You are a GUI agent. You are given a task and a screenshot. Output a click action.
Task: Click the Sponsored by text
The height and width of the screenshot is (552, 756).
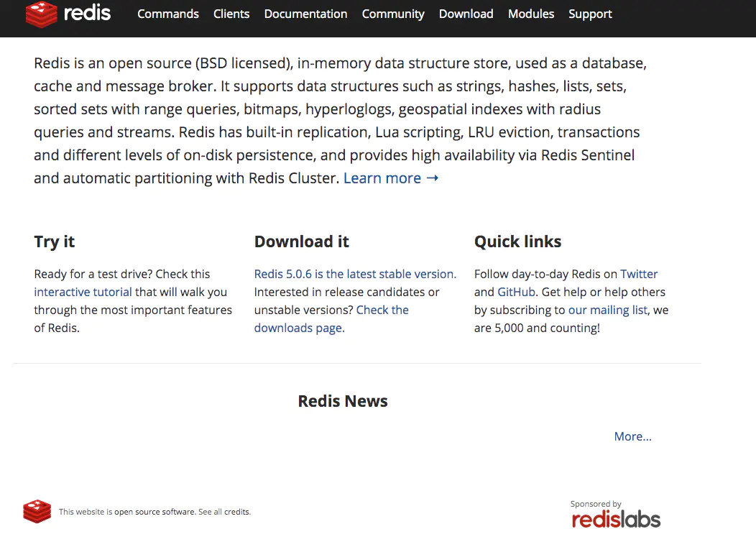[x=596, y=504]
